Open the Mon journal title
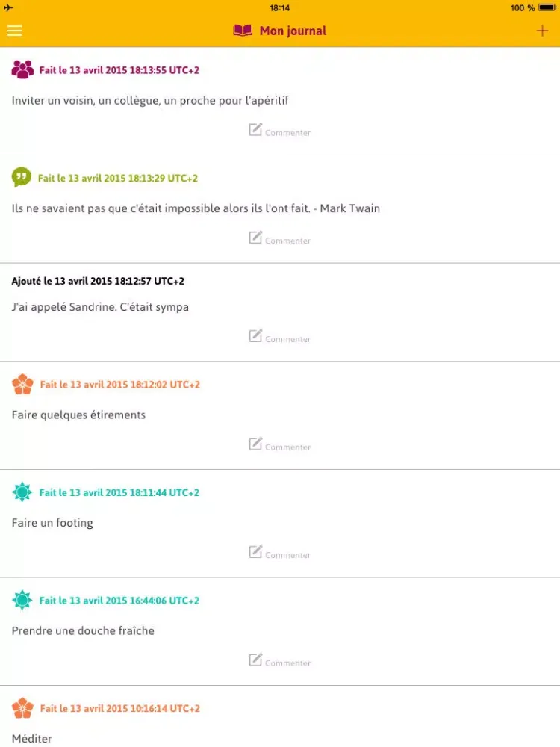560x747 pixels. point(293,31)
